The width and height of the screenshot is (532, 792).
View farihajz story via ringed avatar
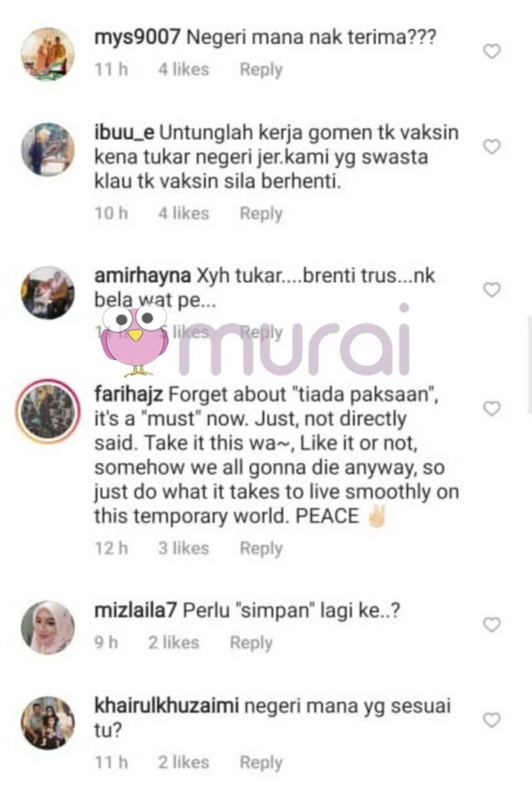(48, 411)
